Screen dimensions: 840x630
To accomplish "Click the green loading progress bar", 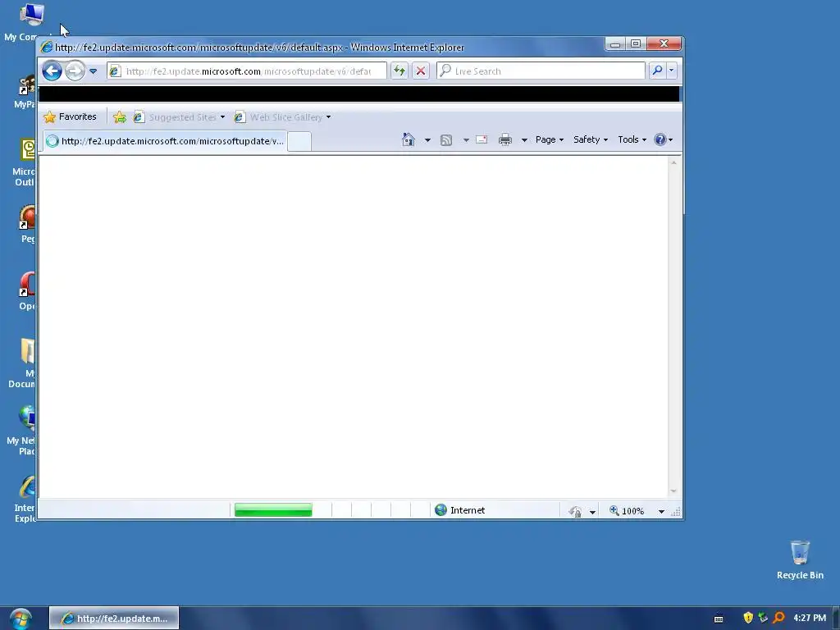I will (x=273, y=510).
